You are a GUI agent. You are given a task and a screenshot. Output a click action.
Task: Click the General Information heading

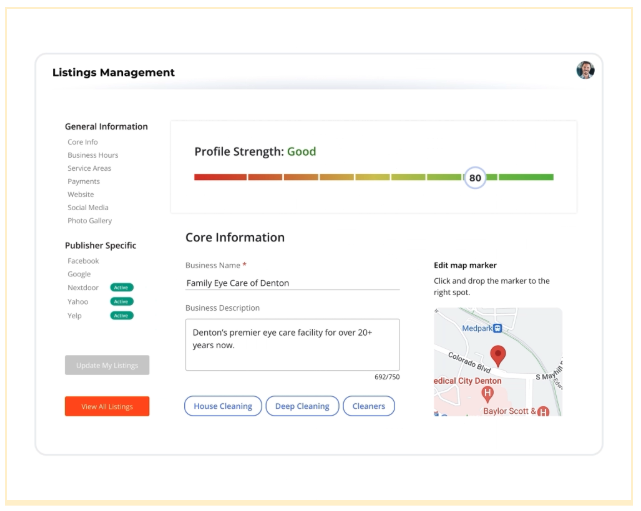[x=106, y=127]
